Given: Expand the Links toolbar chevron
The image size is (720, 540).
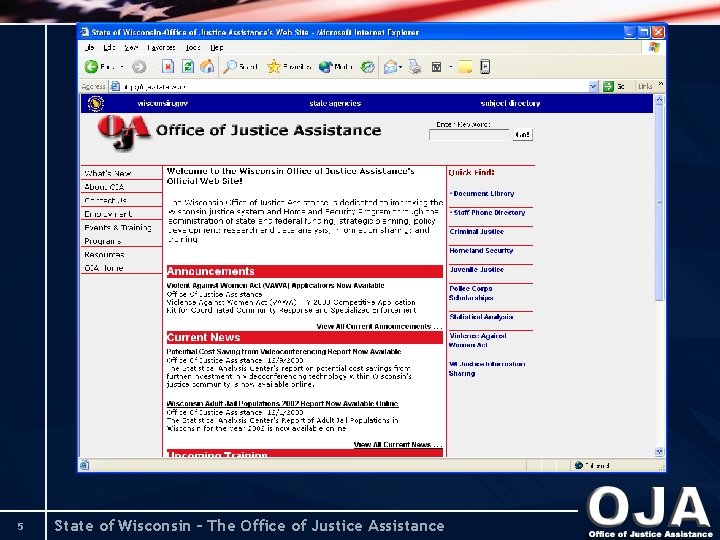Looking at the screenshot, I should point(661,84).
